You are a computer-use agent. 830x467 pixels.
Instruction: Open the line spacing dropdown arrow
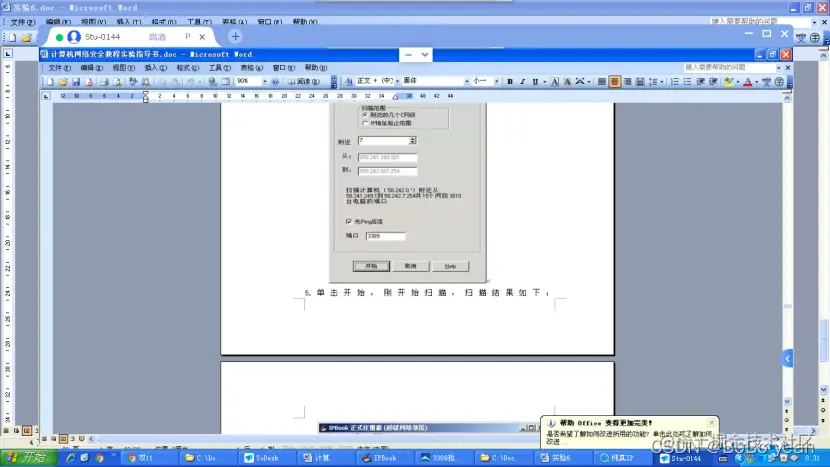coord(662,82)
